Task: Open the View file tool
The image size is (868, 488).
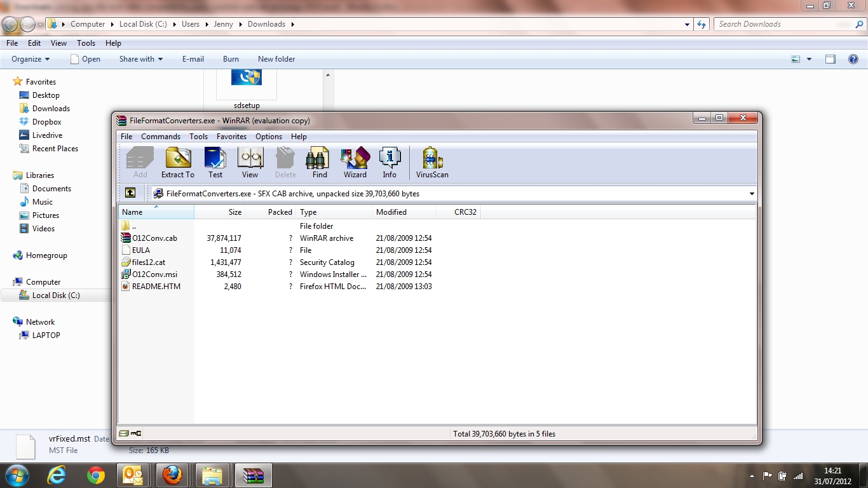Action: coord(250,163)
